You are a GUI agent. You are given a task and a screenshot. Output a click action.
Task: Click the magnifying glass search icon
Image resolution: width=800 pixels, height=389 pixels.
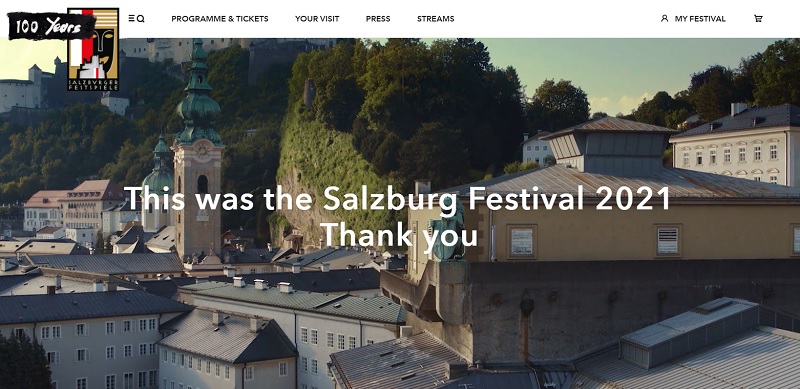pyautogui.click(x=141, y=19)
